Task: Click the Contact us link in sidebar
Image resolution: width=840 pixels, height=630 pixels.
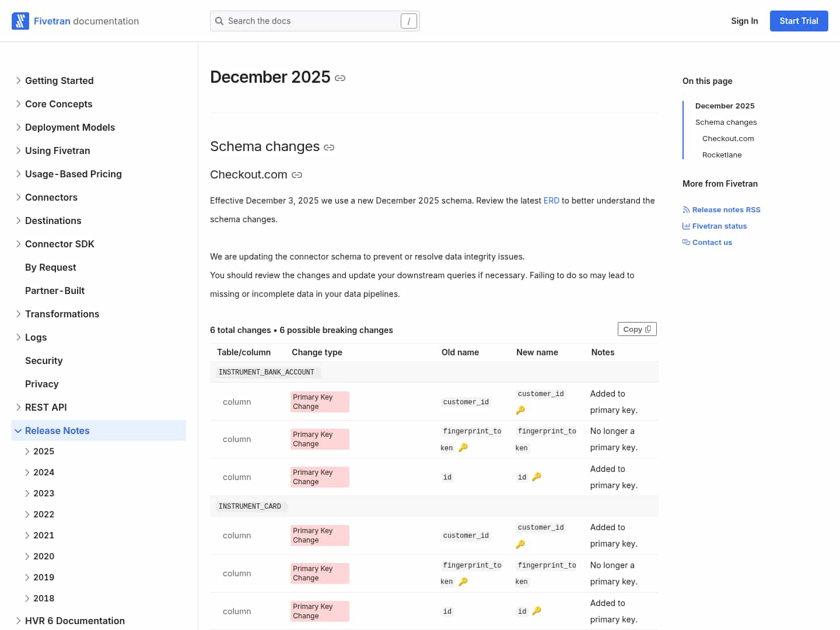Action: click(x=712, y=243)
